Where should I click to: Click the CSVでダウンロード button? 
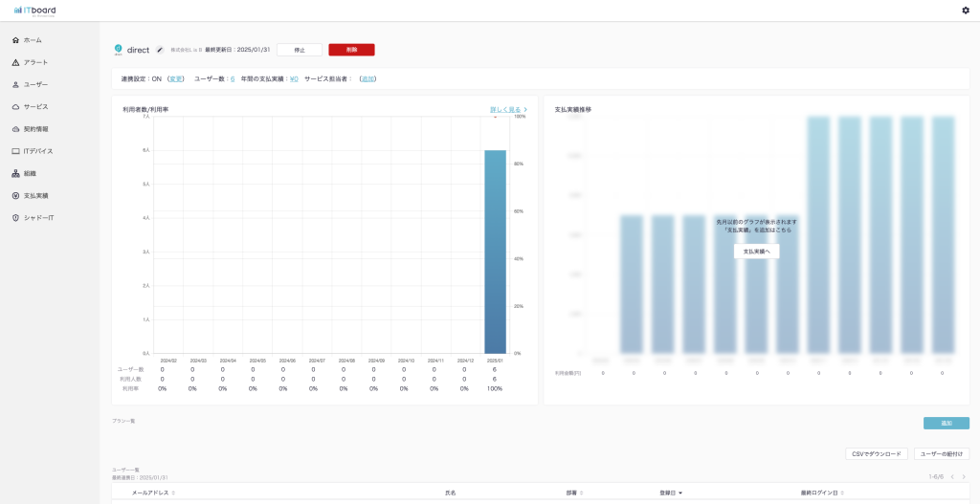click(x=876, y=454)
